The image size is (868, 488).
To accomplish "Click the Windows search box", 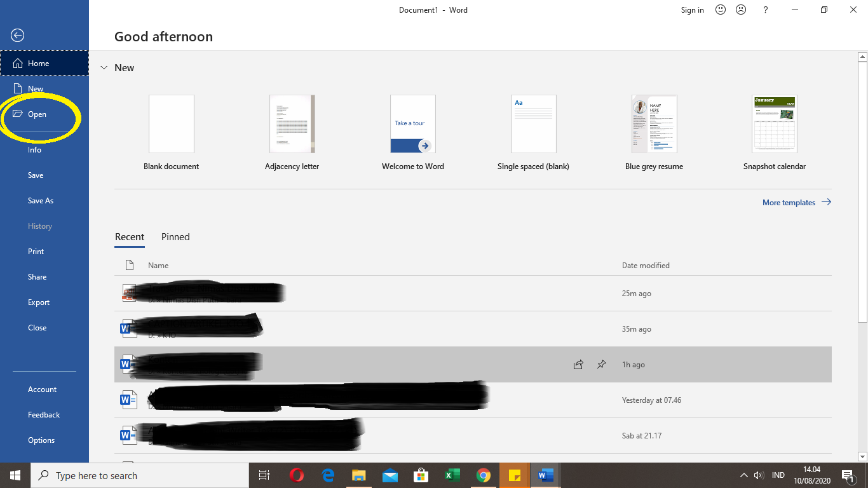I will pyautogui.click(x=140, y=475).
